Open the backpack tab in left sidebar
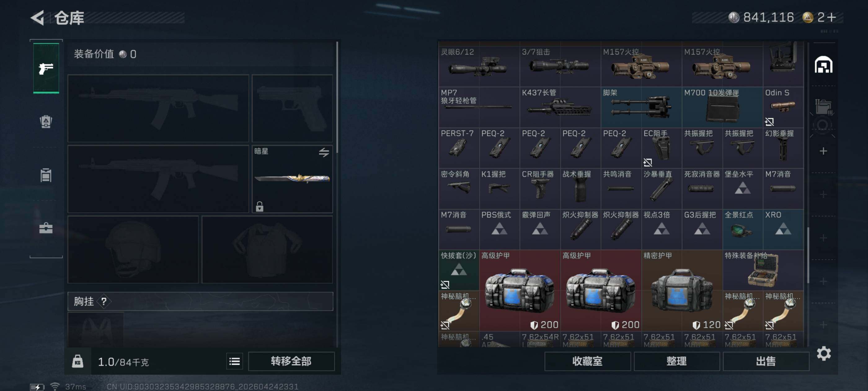Viewport: 868px width, 391px height. [x=46, y=121]
